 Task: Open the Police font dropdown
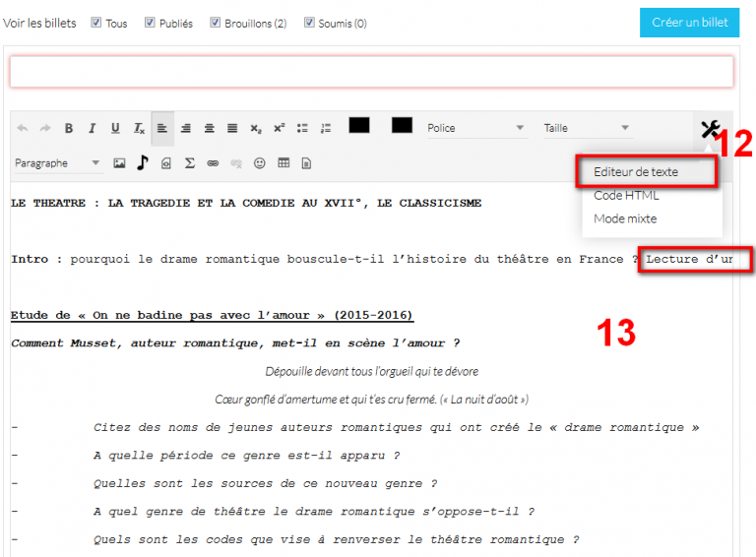476,128
